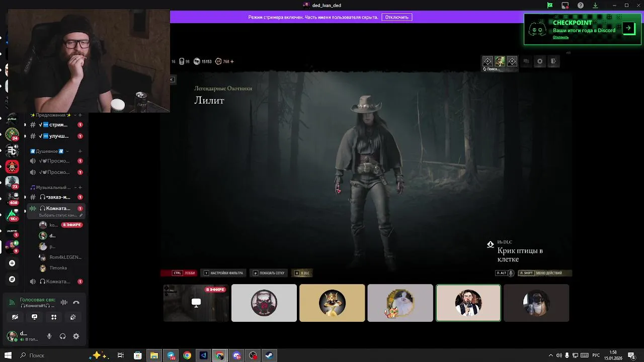
Task: Click the first empty team slot diamond
Action: click(488, 61)
